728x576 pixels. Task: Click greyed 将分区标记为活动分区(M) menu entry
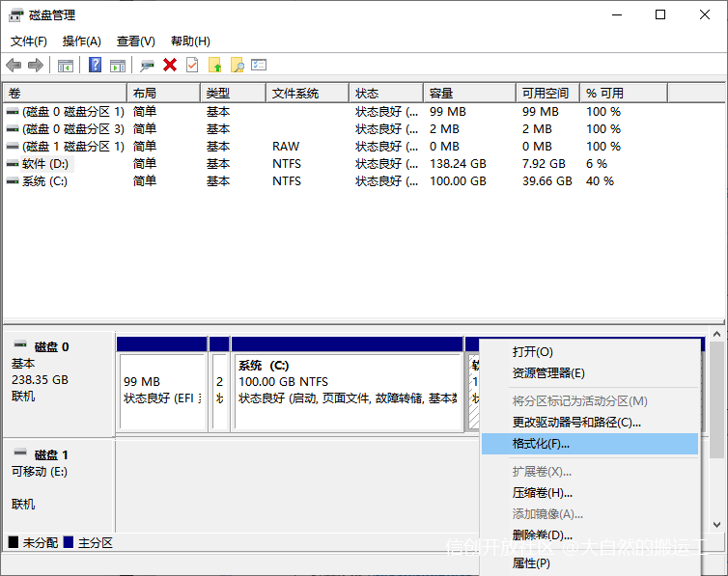tap(590, 401)
